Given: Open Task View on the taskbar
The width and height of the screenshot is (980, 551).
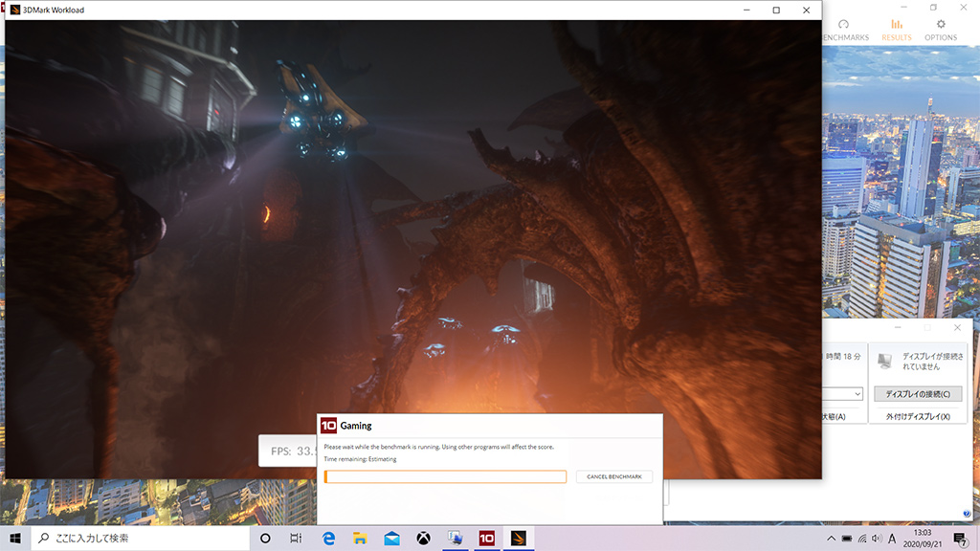Looking at the screenshot, I should coord(296,538).
